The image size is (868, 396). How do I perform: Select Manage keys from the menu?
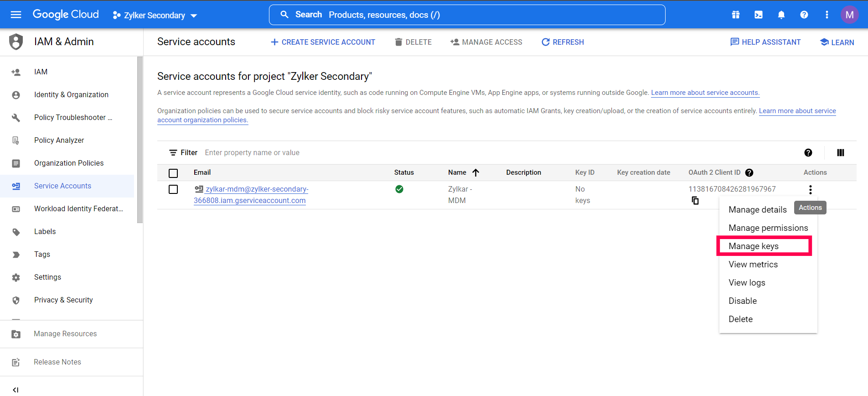768,246
